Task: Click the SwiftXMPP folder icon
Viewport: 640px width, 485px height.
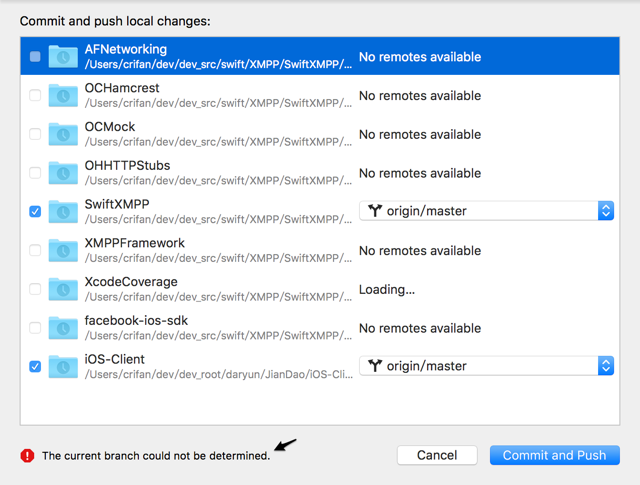Action: tap(63, 211)
